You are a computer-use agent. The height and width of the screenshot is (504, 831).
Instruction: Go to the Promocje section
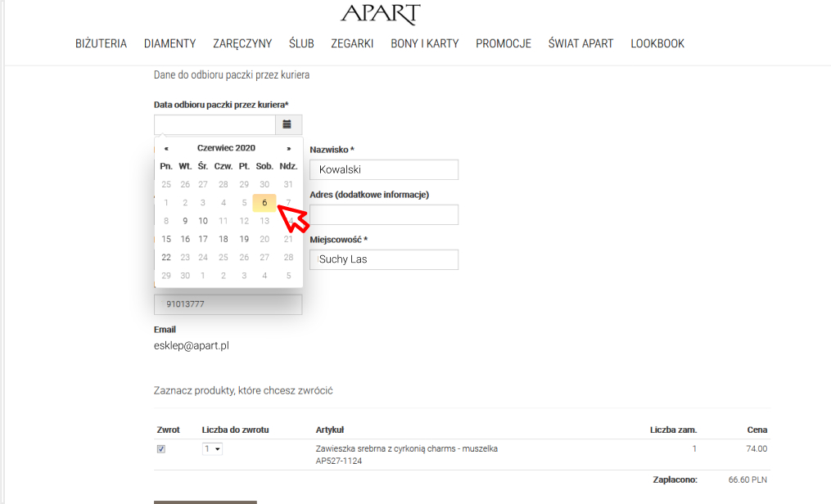pos(504,43)
